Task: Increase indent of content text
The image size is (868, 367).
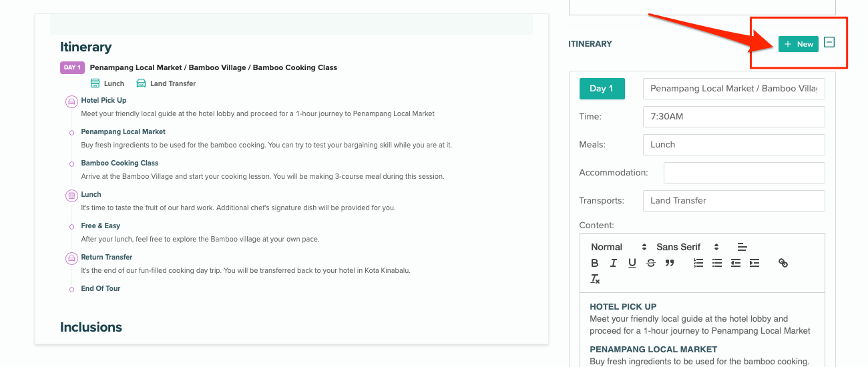Action: tap(754, 263)
